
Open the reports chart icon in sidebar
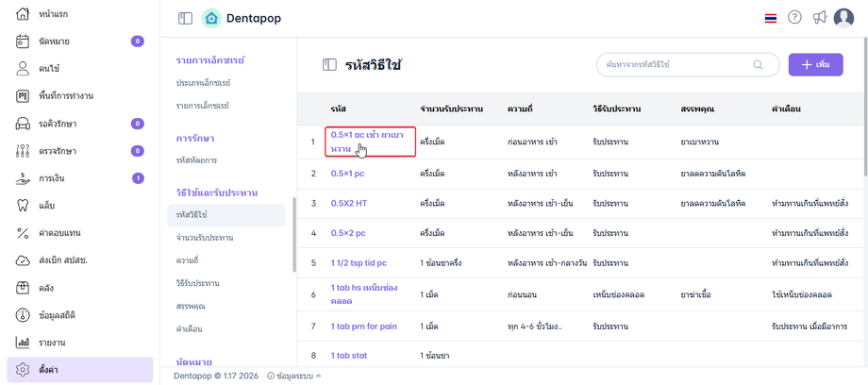coord(23,342)
